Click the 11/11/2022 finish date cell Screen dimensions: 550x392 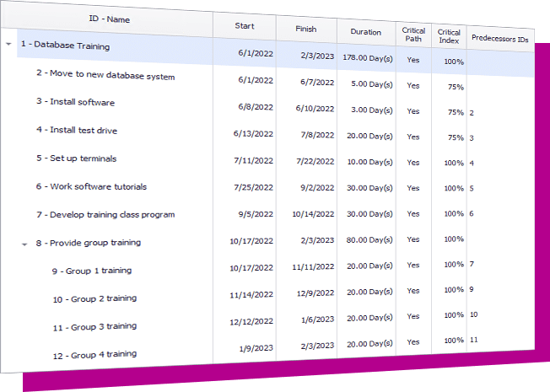pos(313,267)
